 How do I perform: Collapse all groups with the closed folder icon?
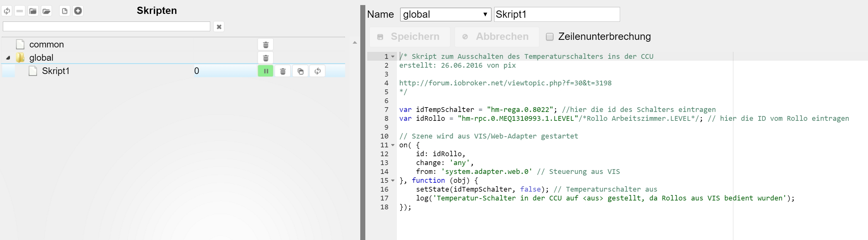click(33, 11)
